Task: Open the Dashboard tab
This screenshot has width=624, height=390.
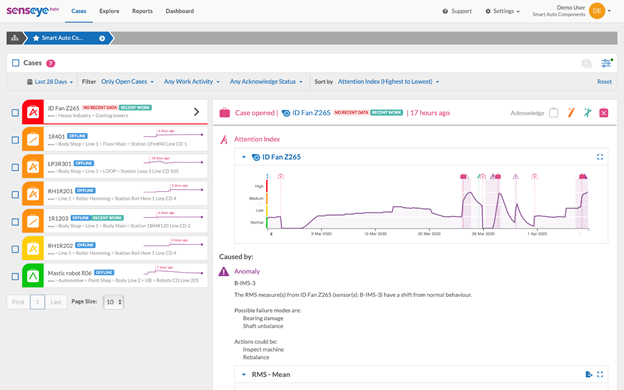Action: click(180, 11)
